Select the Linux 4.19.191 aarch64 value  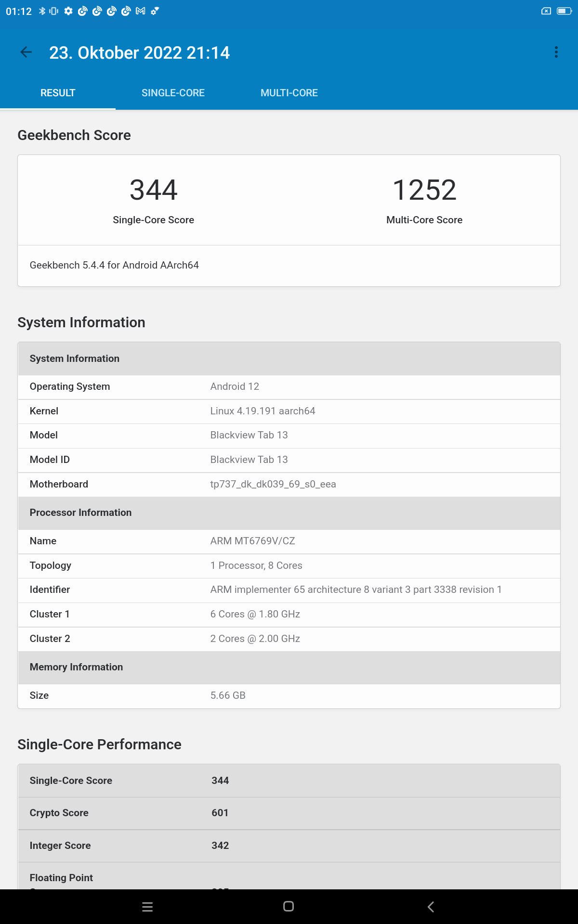263,411
